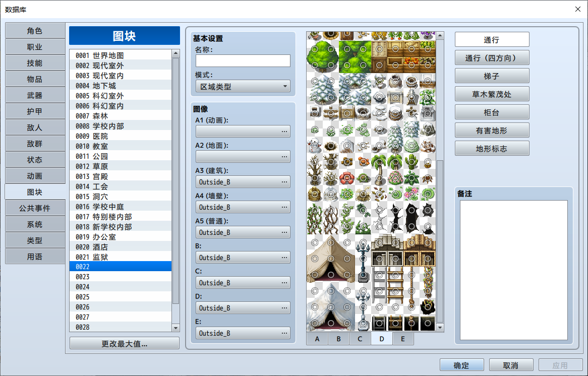Switch to tileset page B tab
This screenshot has width=588, height=376.
tap(338, 339)
